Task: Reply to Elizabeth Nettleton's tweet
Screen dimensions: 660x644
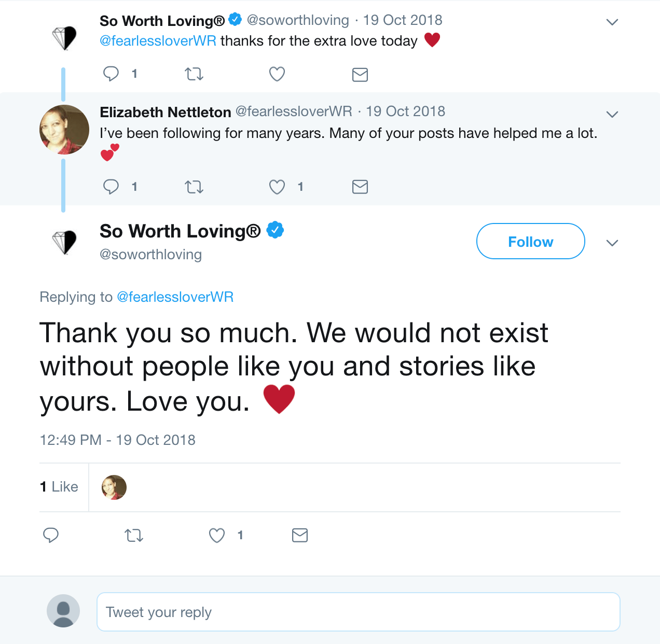Action: pos(111,186)
